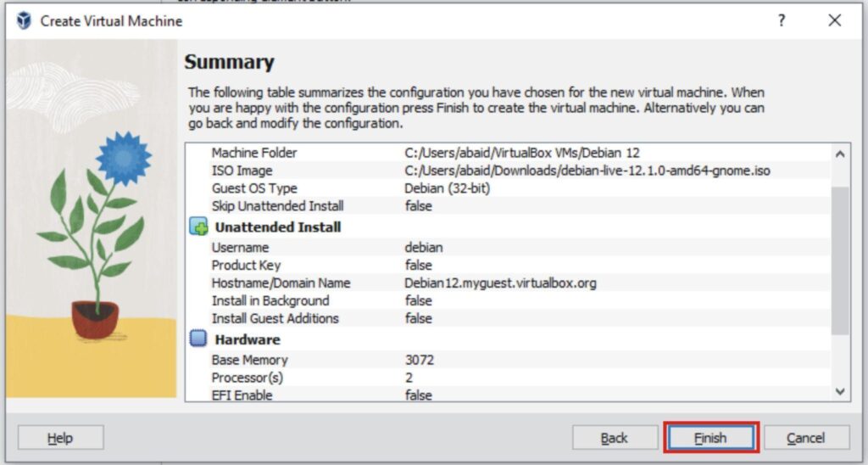868x465 pixels.
Task: Click the username value debian
Action: click(x=424, y=247)
